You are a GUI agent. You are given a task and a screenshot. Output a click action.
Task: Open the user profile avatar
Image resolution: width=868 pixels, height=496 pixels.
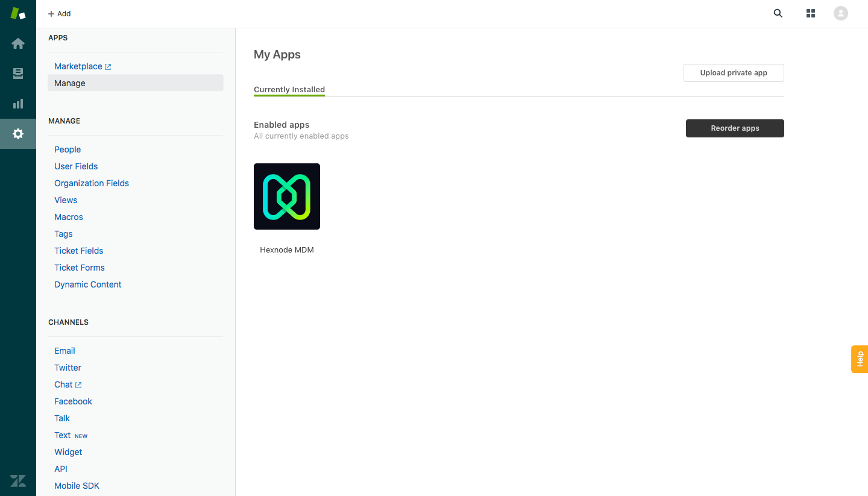(x=841, y=13)
